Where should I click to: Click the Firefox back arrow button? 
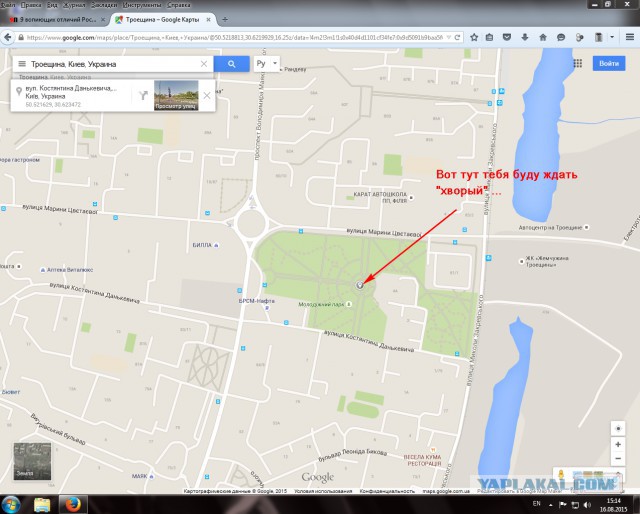coord(7,37)
